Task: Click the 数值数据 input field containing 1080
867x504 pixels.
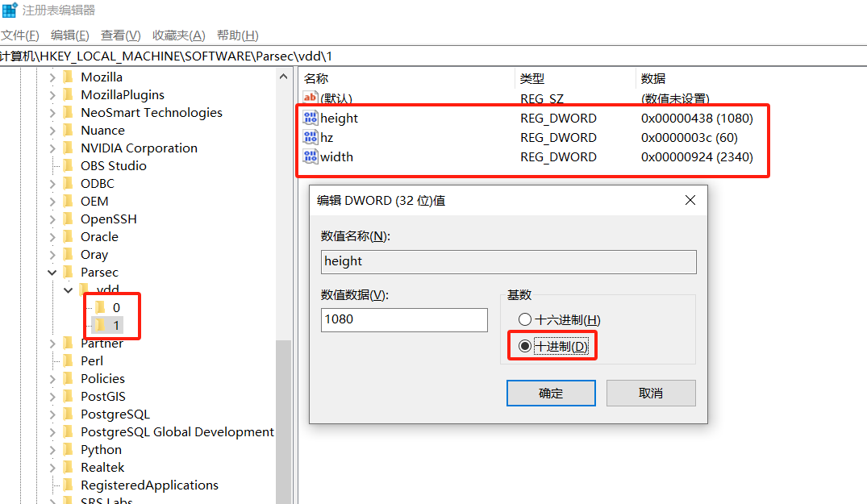Action: pyautogui.click(x=404, y=320)
